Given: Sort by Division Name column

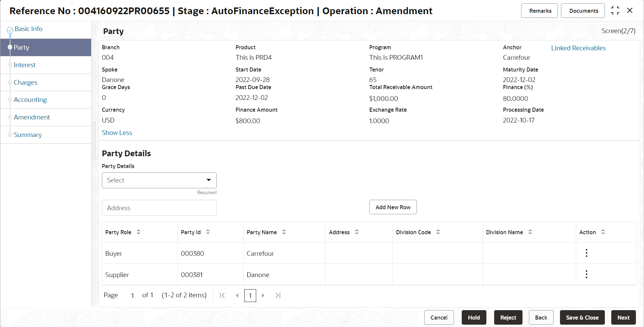Looking at the screenshot, I should point(530,232).
